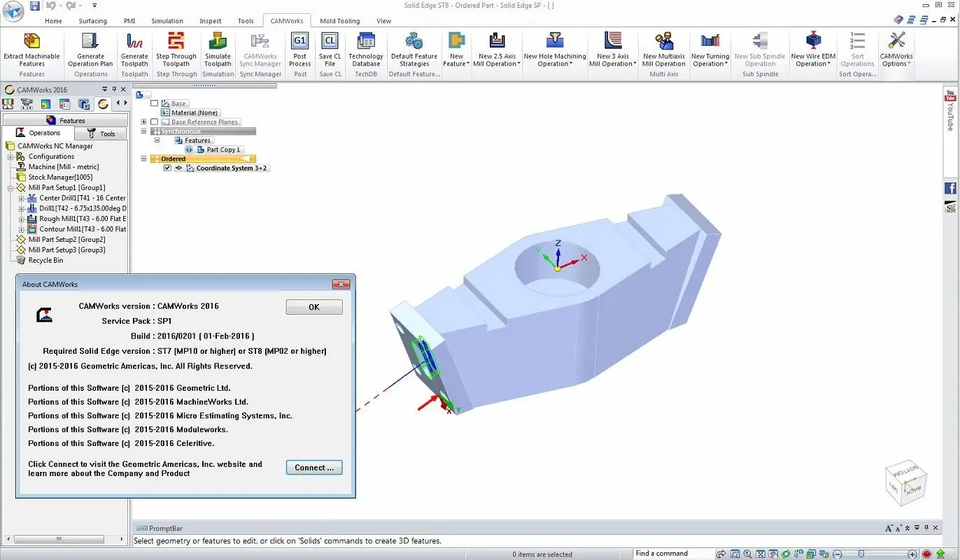Expand the Configurations tree node
960x560 pixels.
click(10, 157)
